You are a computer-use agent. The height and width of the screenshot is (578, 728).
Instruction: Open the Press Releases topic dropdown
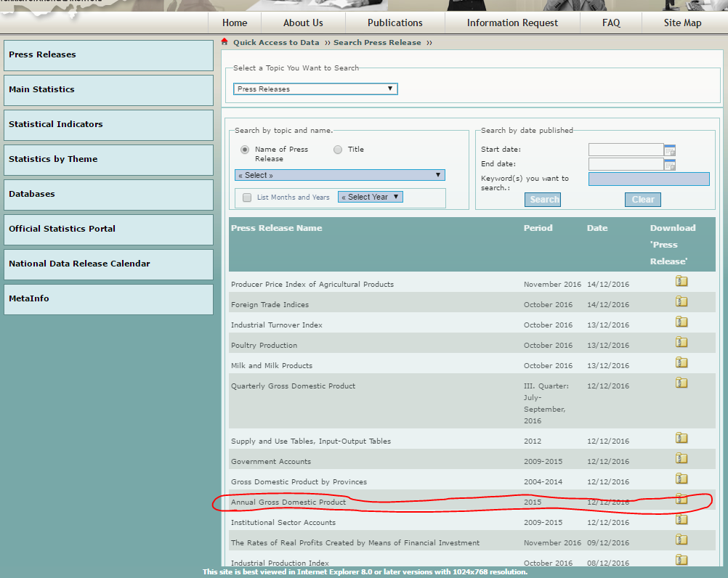(x=315, y=89)
